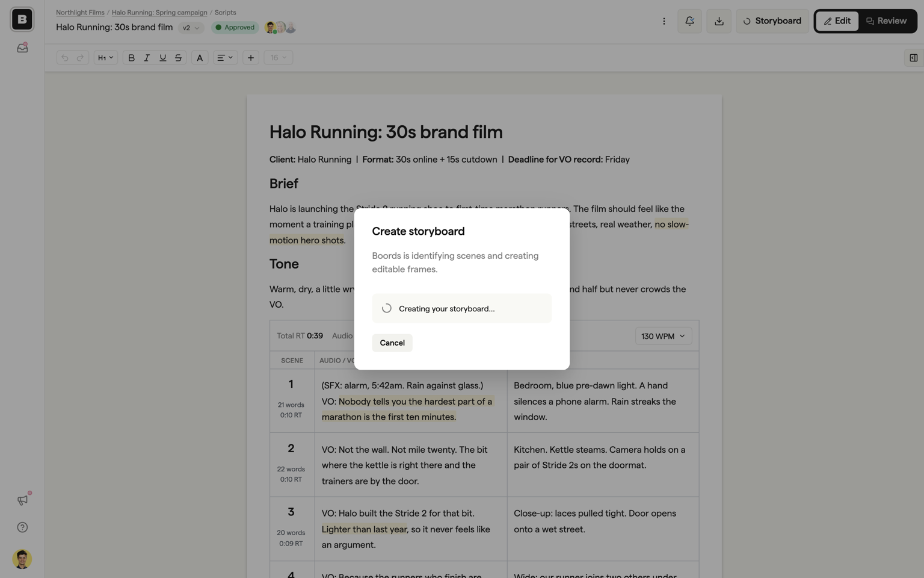Click scene 2 visual 'Kitchen. Kettle steams' text
The width and height of the screenshot is (924, 578).
599,458
